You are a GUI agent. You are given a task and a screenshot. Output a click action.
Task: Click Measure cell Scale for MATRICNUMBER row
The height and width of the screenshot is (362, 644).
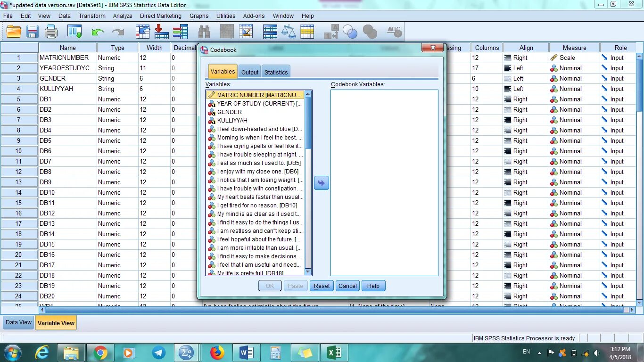click(x=574, y=58)
